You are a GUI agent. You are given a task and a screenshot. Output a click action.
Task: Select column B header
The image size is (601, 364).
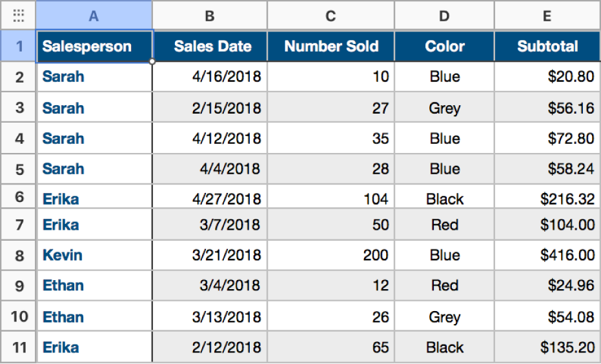(210, 15)
